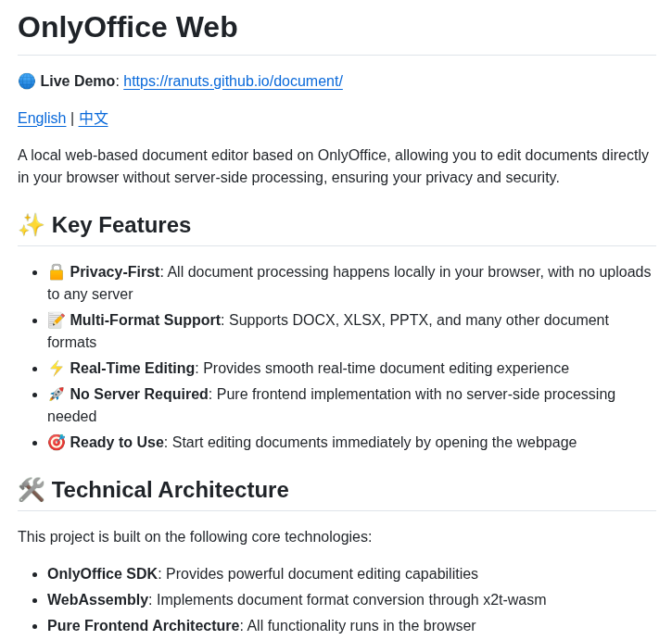Image resolution: width=672 pixels, height=640 pixels.
Task: Click 'This project is built on the following' sentence
Action: pos(195,537)
